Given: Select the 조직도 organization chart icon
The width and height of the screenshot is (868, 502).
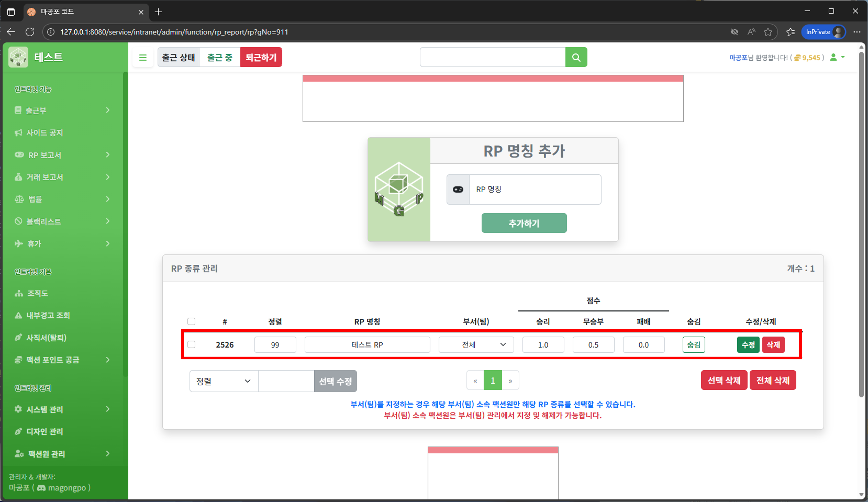Looking at the screenshot, I should [19, 293].
